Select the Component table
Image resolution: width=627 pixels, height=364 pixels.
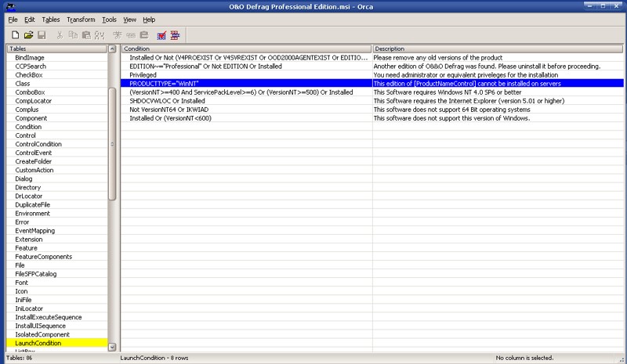[x=31, y=118]
